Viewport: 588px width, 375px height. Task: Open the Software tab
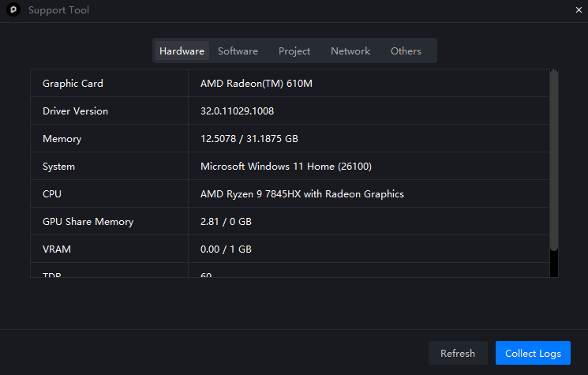coord(238,51)
